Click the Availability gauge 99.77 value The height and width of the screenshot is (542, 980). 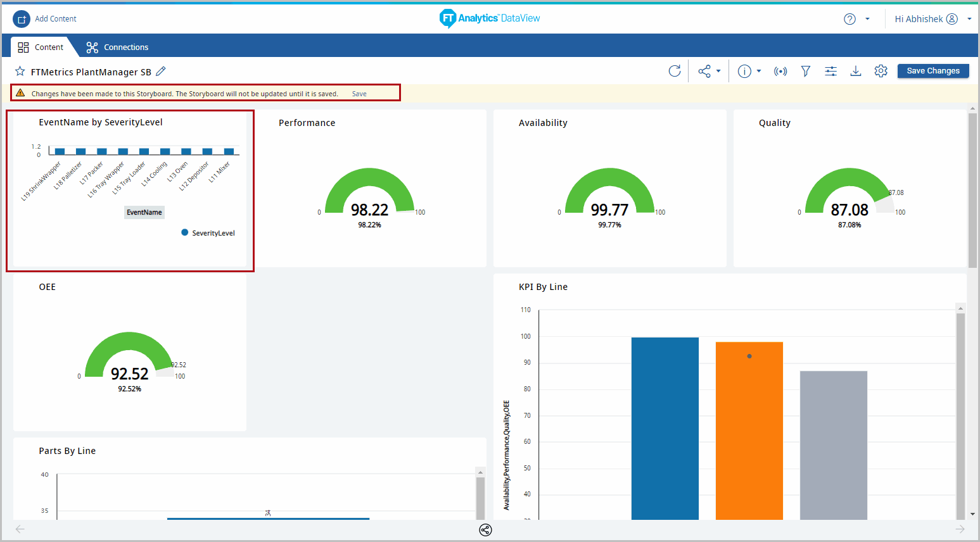click(x=609, y=210)
